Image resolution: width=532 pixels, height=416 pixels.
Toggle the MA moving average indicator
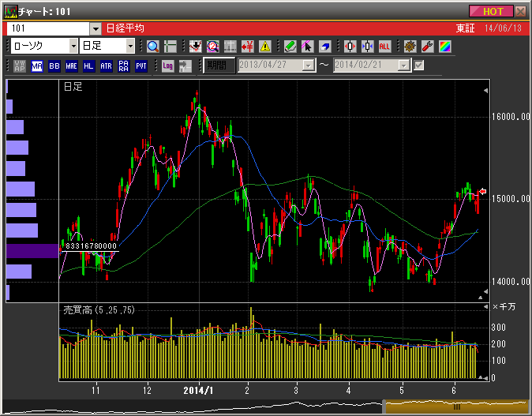coord(37,66)
